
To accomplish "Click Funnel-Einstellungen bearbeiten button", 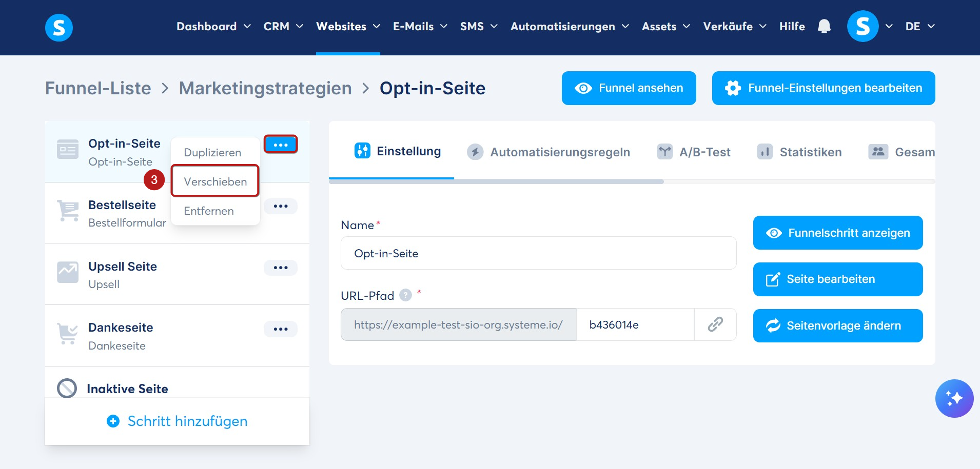I will click(x=824, y=88).
